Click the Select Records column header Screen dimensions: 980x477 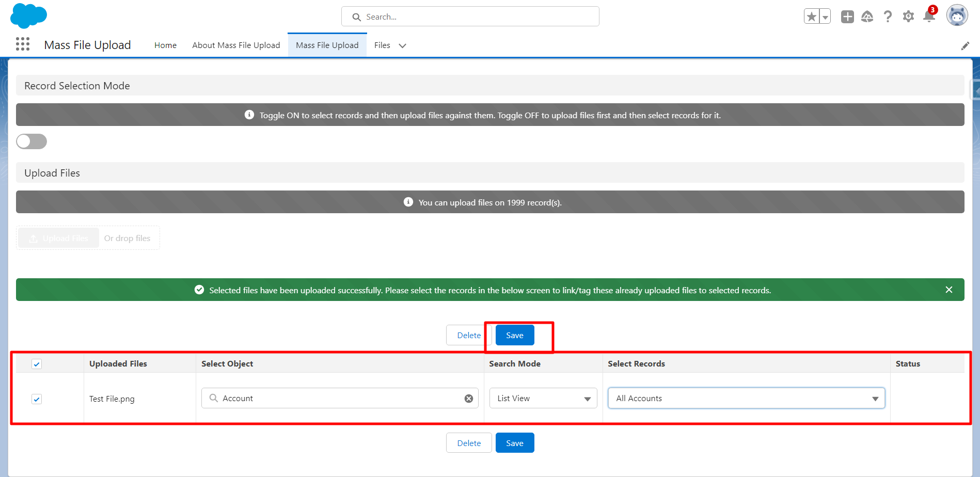(636, 363)
